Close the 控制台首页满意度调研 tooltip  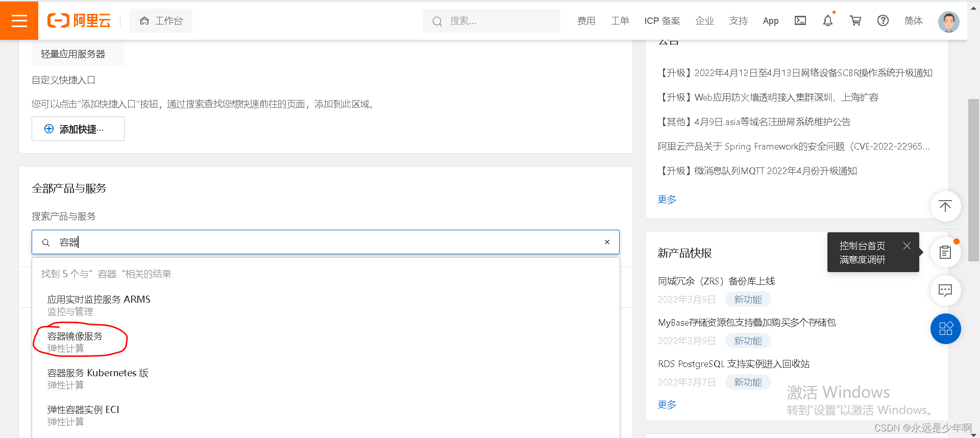click(906, 246)
